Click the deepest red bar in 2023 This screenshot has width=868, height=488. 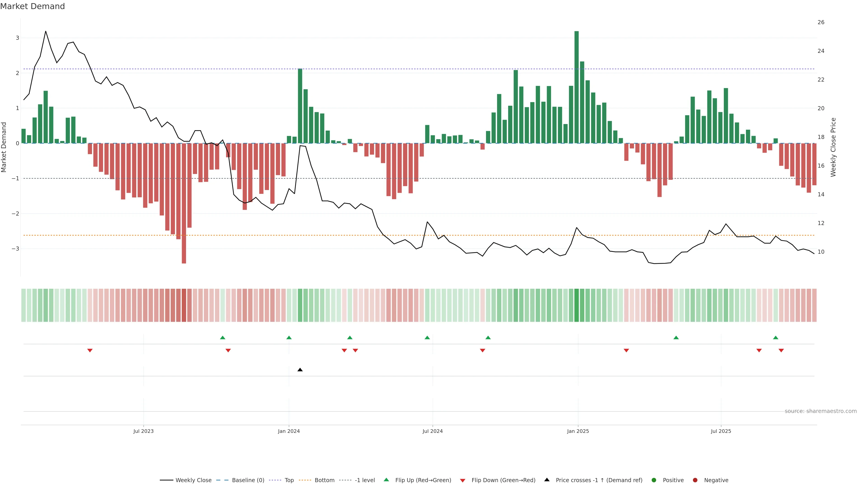coord(184,203)
